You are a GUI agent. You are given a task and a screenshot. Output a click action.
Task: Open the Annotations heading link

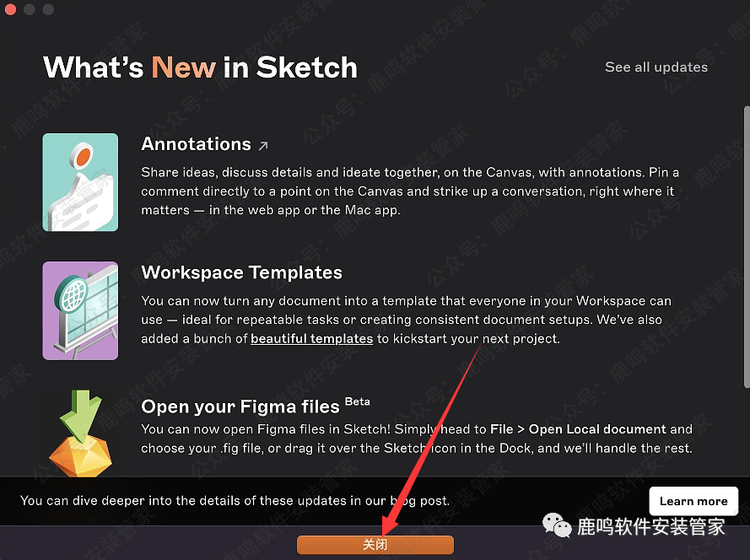pos(196,144)
